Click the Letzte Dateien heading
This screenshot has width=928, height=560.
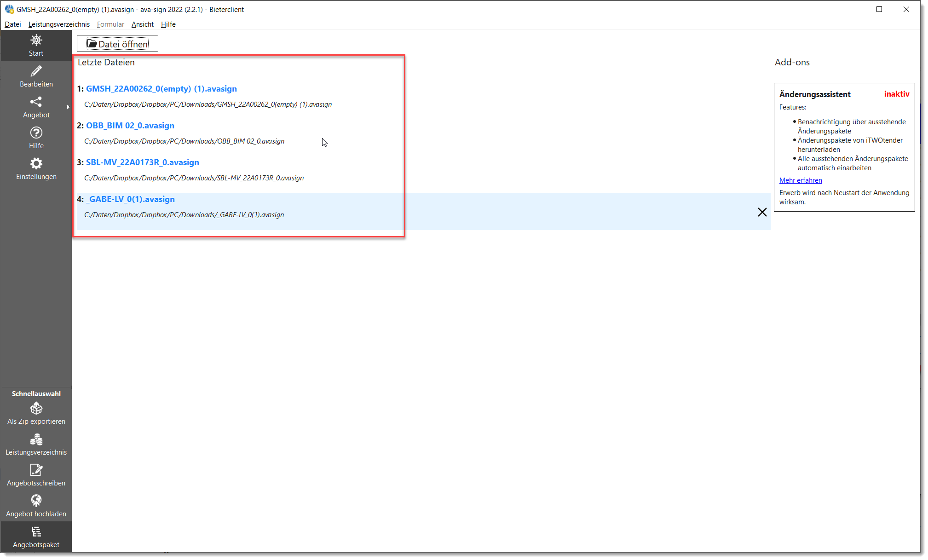[x=106, y=62]
